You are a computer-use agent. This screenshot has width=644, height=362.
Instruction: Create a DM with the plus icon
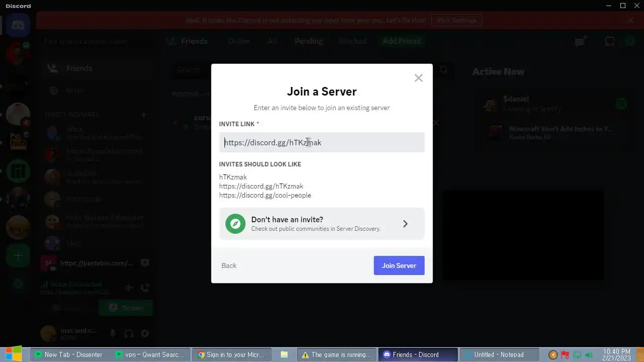pos(143,115)
